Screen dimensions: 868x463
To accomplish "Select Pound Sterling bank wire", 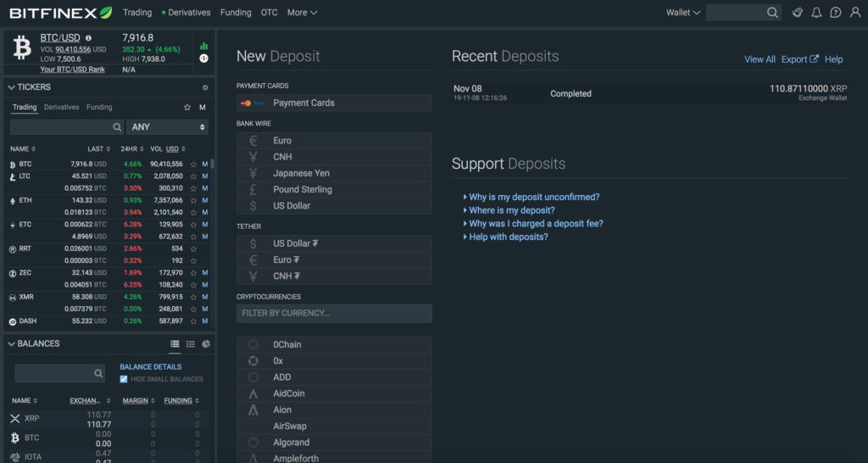I will click(x=334, y=189).
